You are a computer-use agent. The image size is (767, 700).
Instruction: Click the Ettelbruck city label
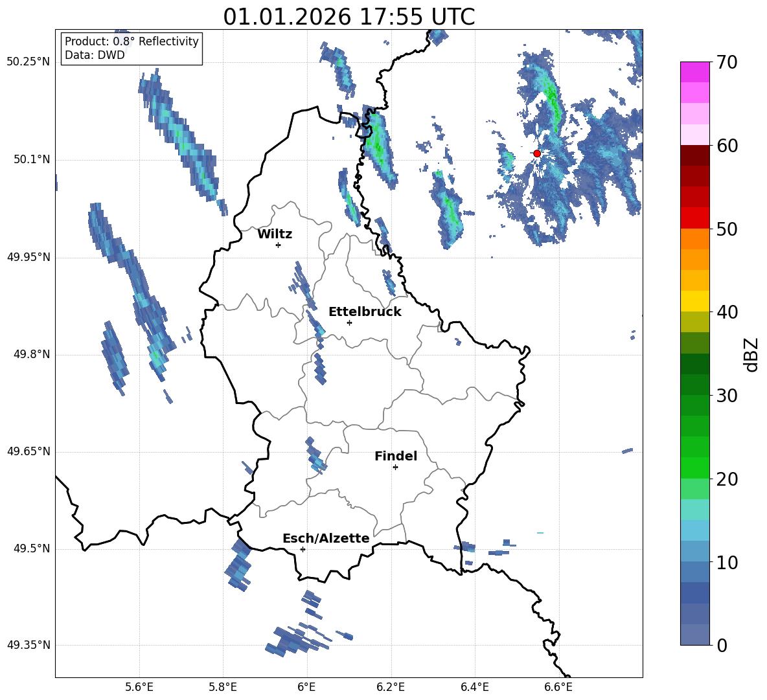click(x=365, y=312)
